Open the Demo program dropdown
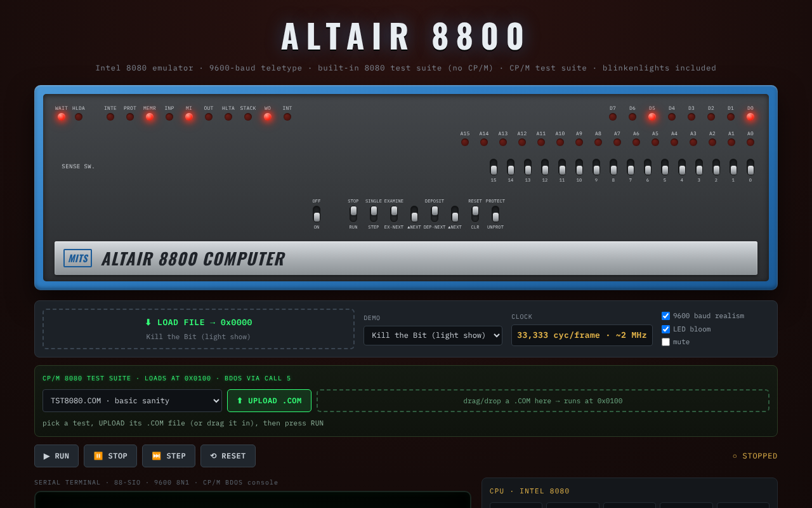 433,335
